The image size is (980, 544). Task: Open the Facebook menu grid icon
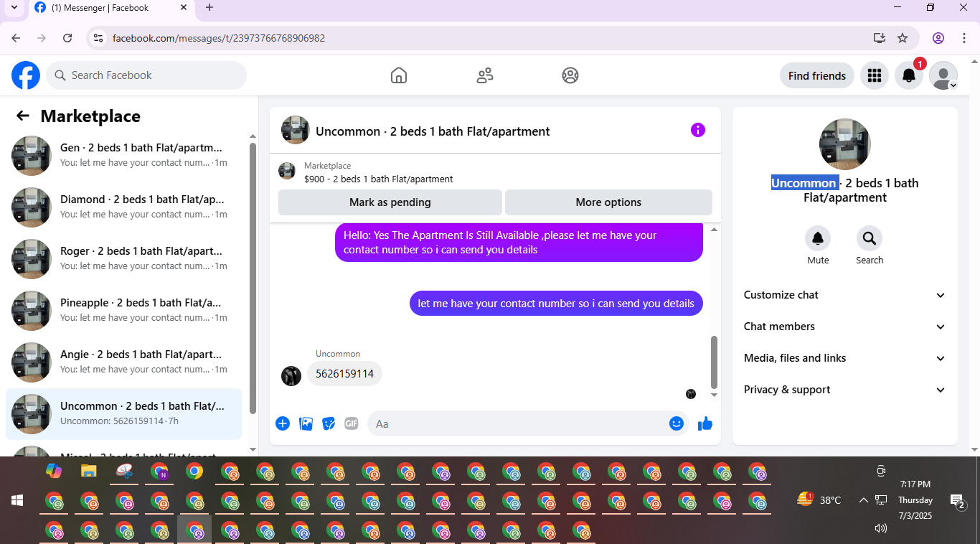[874, 75]
